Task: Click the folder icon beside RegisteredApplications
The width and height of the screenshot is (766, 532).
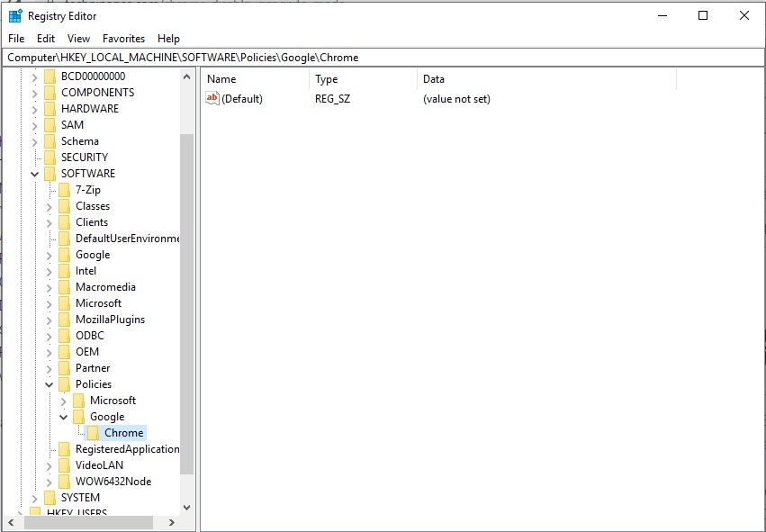Action: pyautogui.click(x=65, y=449)
